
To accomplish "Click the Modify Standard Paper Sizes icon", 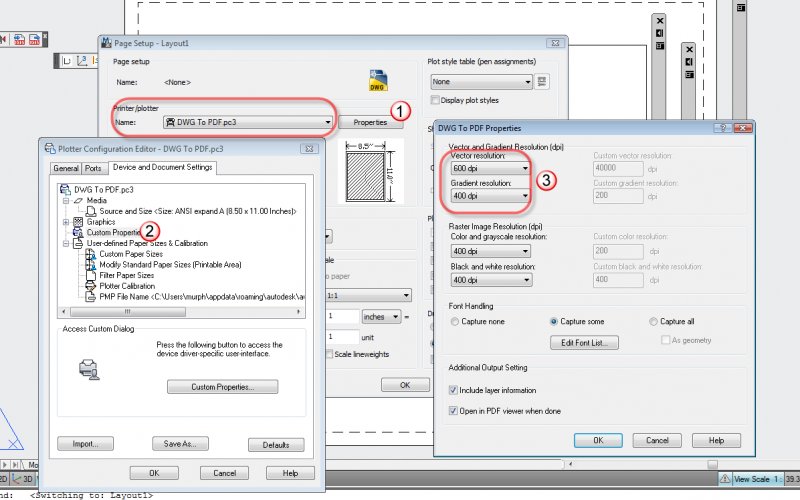I will [90, 265].
